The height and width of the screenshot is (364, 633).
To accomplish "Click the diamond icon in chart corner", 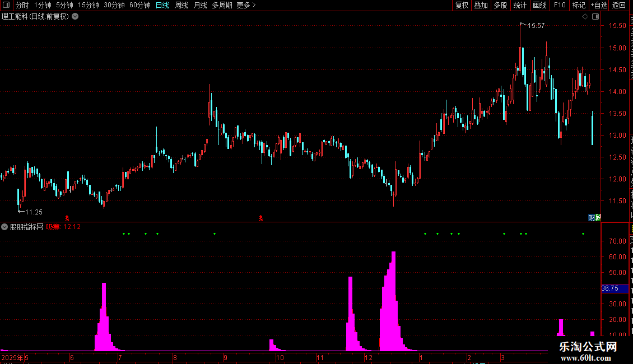I will tap(585, 17).
